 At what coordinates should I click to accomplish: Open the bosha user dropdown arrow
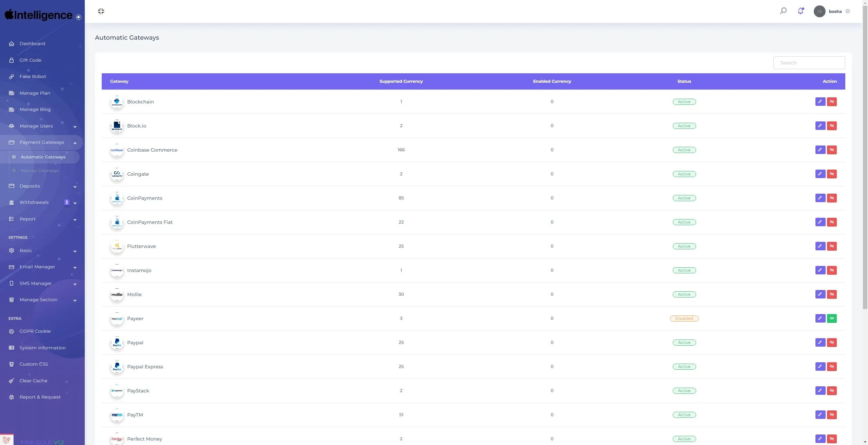(848, 11)
